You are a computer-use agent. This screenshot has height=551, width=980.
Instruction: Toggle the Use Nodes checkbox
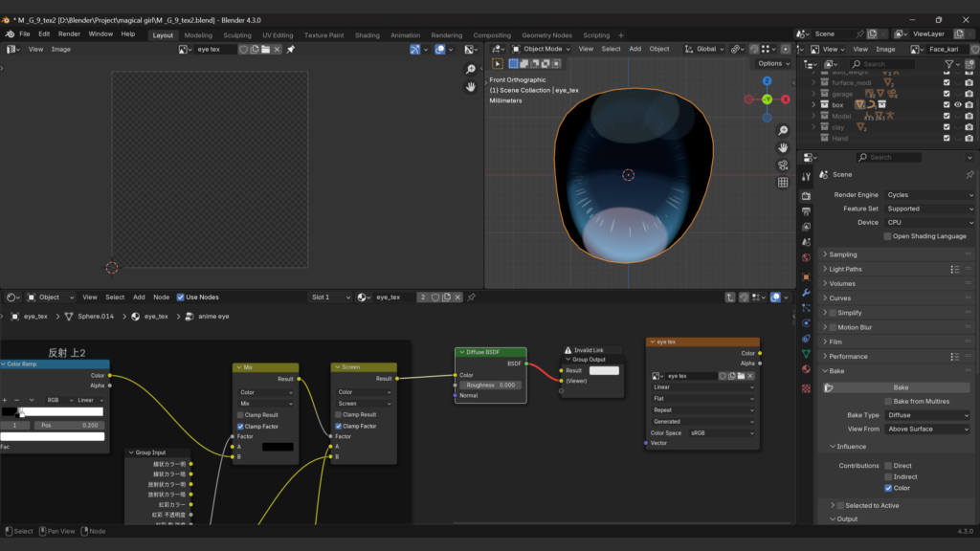coord(180,298)
